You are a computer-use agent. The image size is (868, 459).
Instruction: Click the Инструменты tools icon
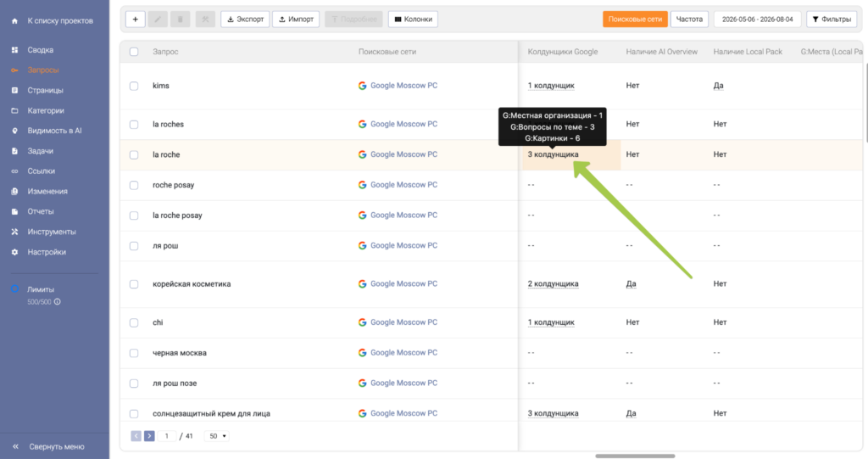click(x=14, y=232)
